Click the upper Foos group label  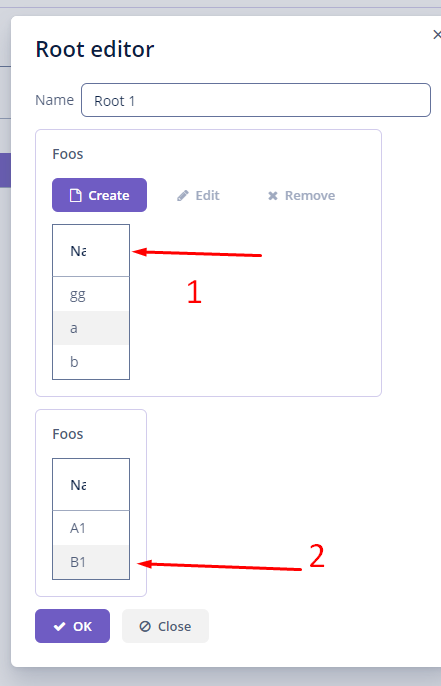(x=68, y=154)
